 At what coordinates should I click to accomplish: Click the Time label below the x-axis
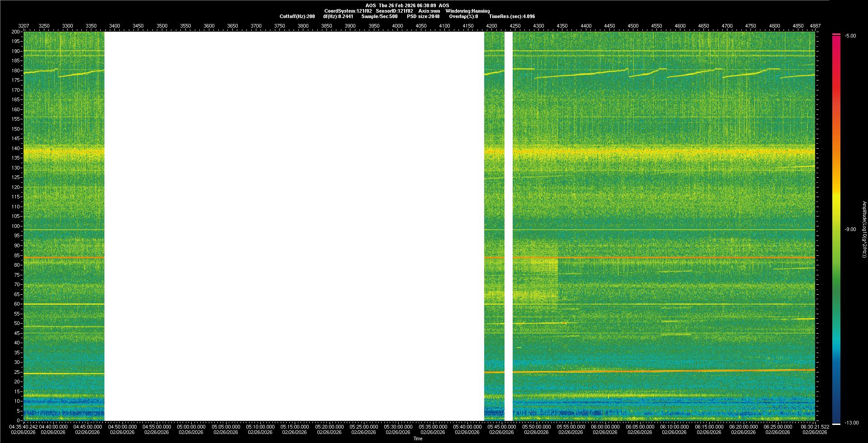click(x=418, y=438)
